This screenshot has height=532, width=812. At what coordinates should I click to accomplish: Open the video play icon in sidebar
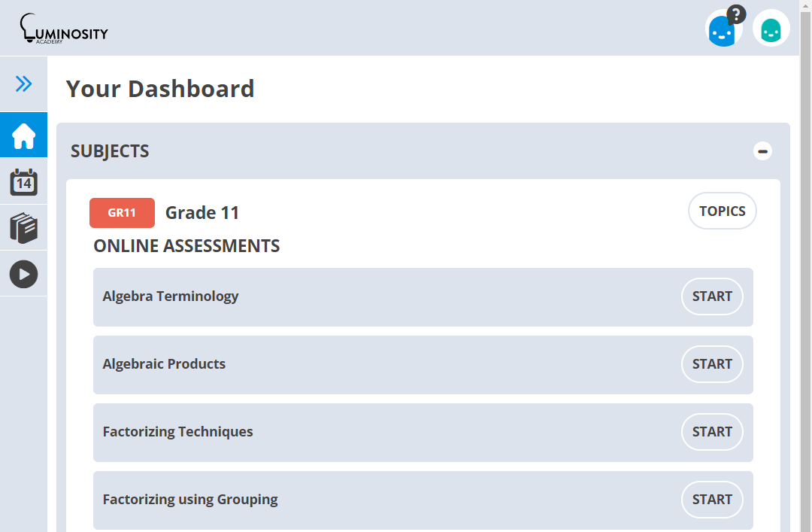(23, 274)
